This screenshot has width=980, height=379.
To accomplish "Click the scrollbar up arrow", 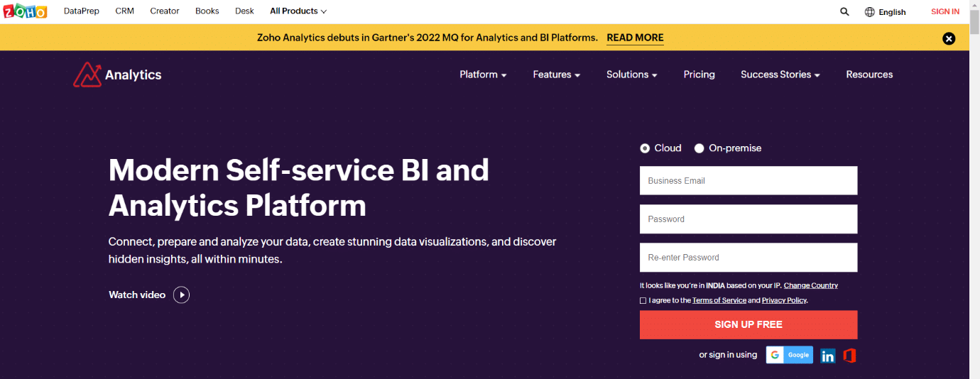I will [974, 6].
